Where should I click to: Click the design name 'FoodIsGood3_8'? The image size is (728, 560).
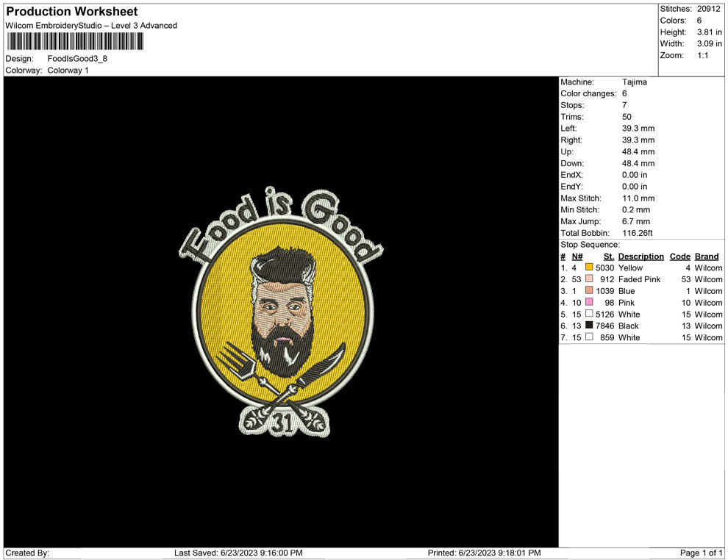[x=77, y=59]
